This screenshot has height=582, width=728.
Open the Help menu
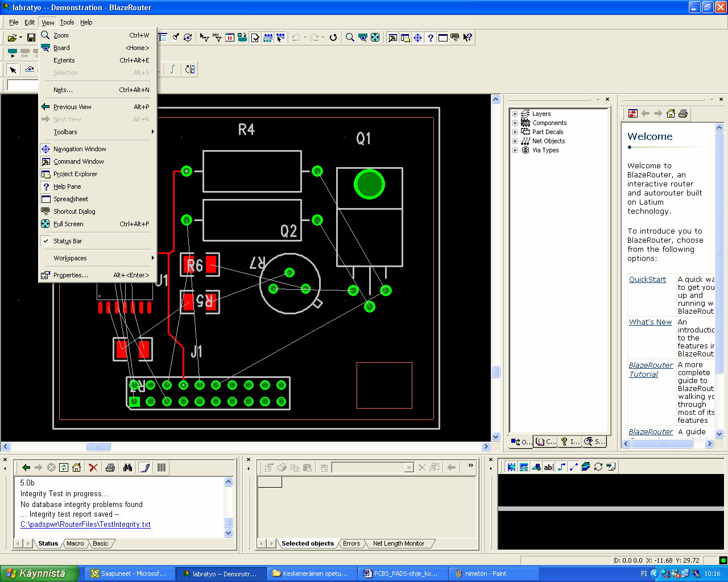click(86, 22)
